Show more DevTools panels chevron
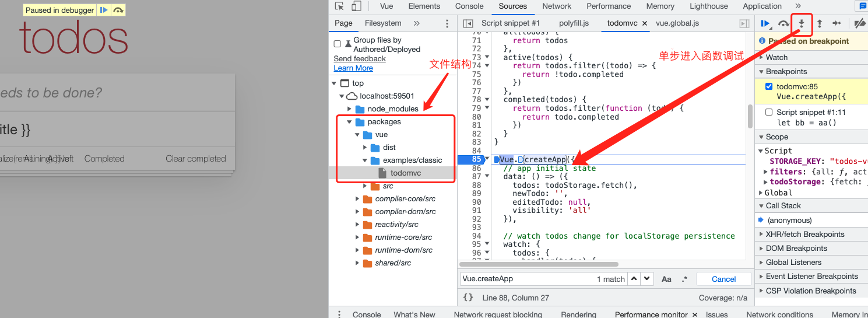868x318 pixels. (x=799, y=6)
